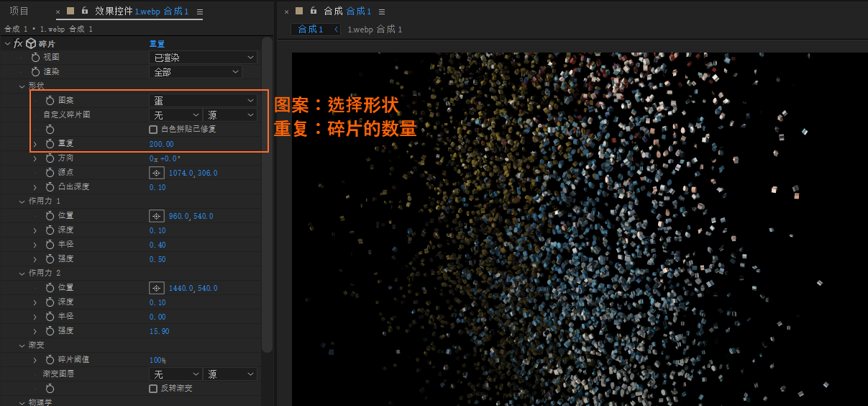This screenshot has width=868, height=406.
Task: Click the 方向 value 0x +0.0°
Action: [x=165, y=158]
